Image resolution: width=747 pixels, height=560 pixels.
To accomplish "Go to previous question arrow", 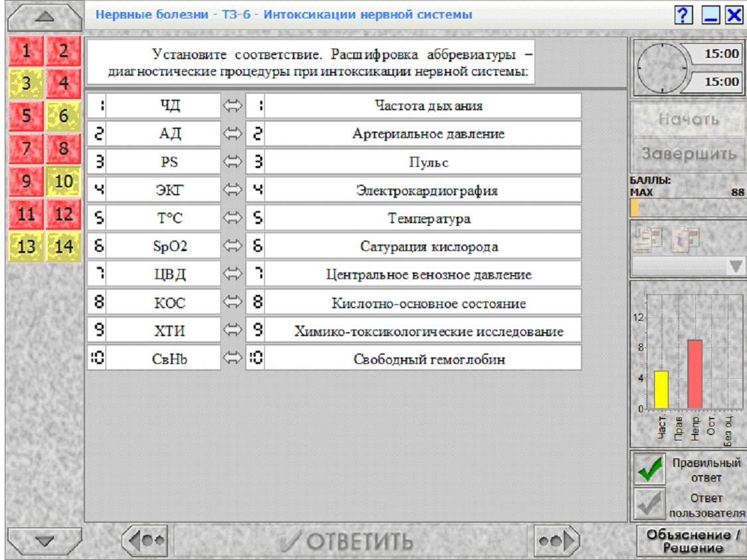I will click(145, 541).
